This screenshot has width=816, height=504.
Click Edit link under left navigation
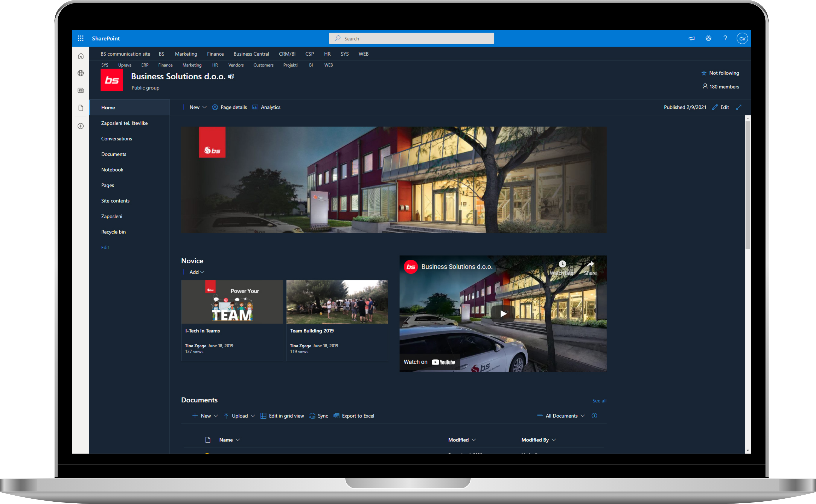105,247
